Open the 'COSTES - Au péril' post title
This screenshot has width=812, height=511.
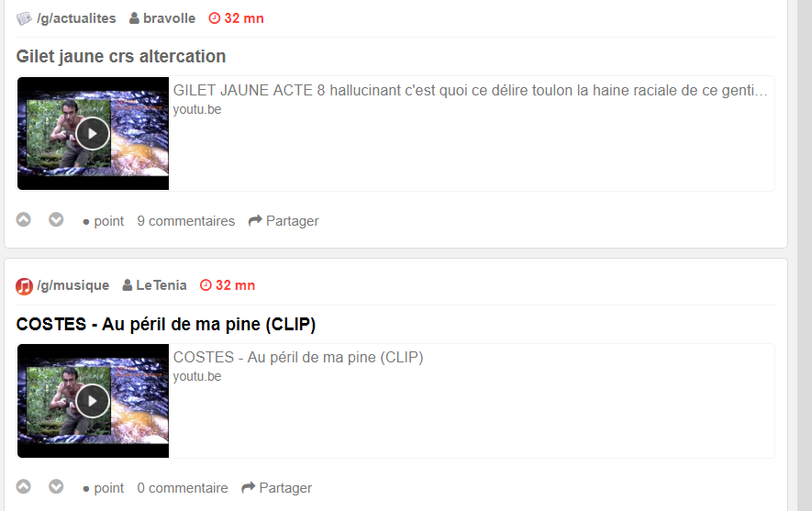(166, 324)
